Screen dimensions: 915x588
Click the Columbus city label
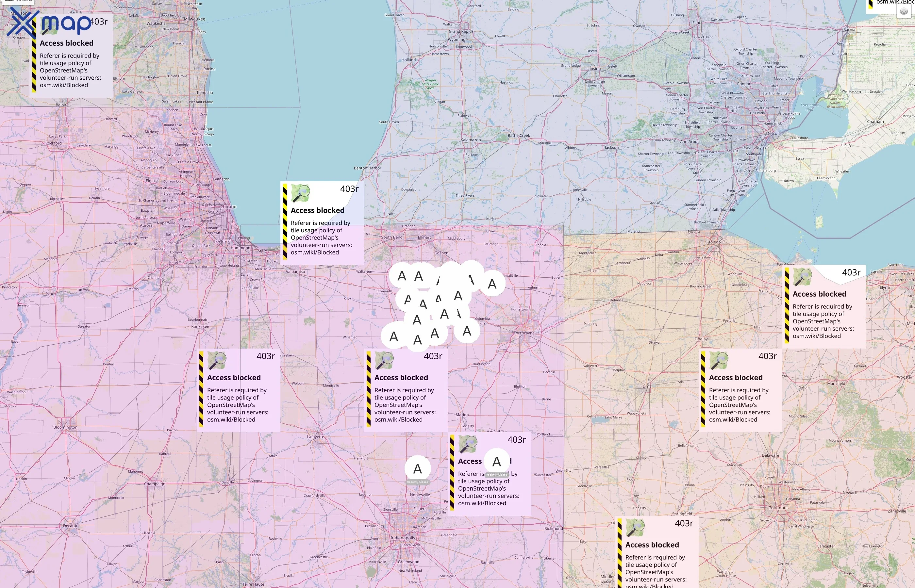[x=778, y=508]
